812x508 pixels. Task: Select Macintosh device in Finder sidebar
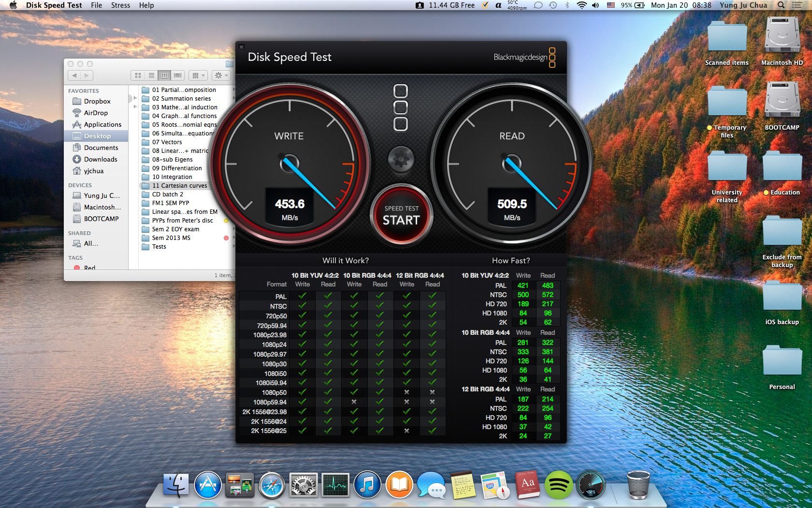(x=96, y=207)
